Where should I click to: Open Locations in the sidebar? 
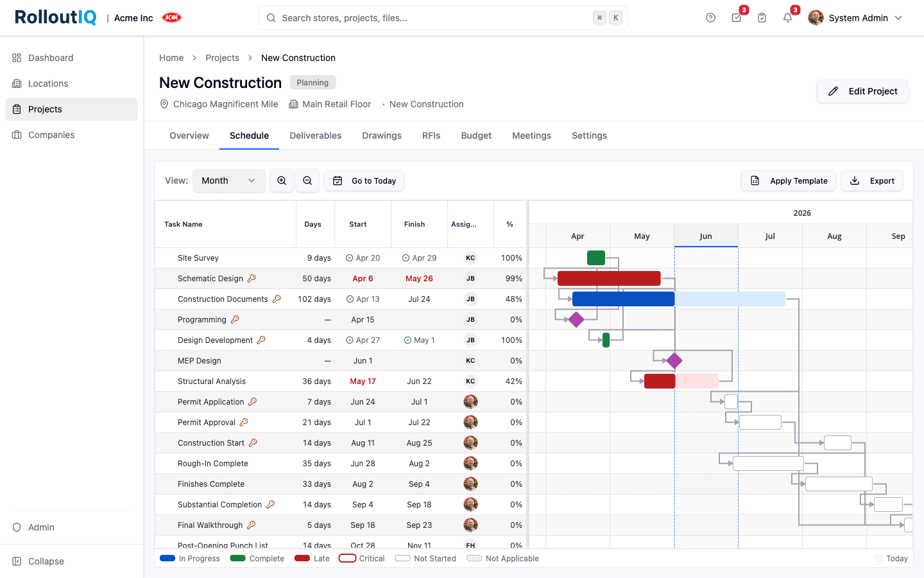(71, 83)
